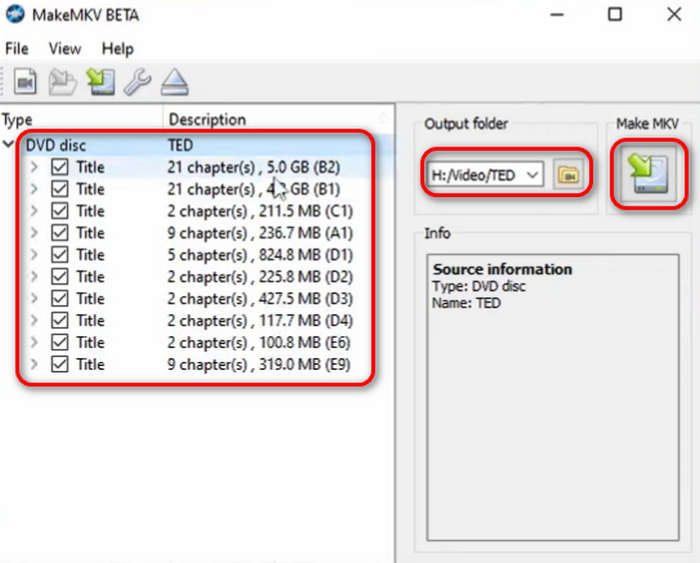Expand the 824.8 MB (D1) title row

[34, 255]
